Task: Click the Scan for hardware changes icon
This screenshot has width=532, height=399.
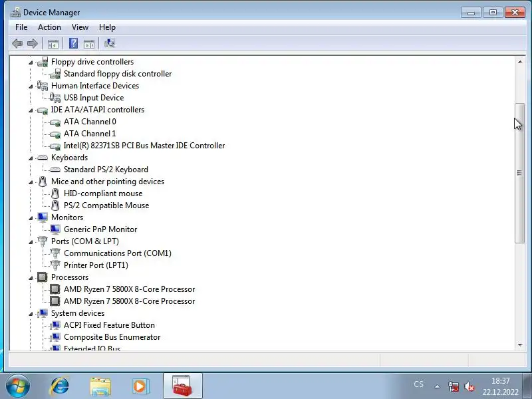Action: point(110,43)
